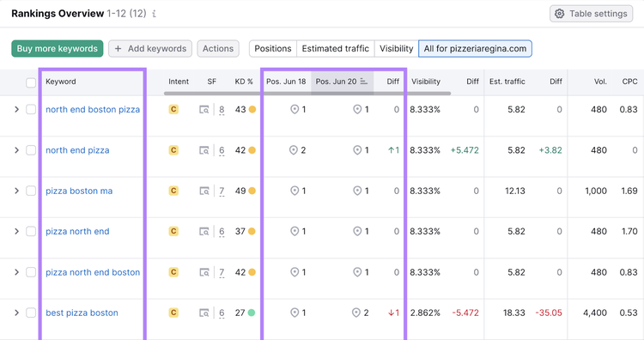Sort by KD % column header
The image size is (644, 340).
[244, 82]
